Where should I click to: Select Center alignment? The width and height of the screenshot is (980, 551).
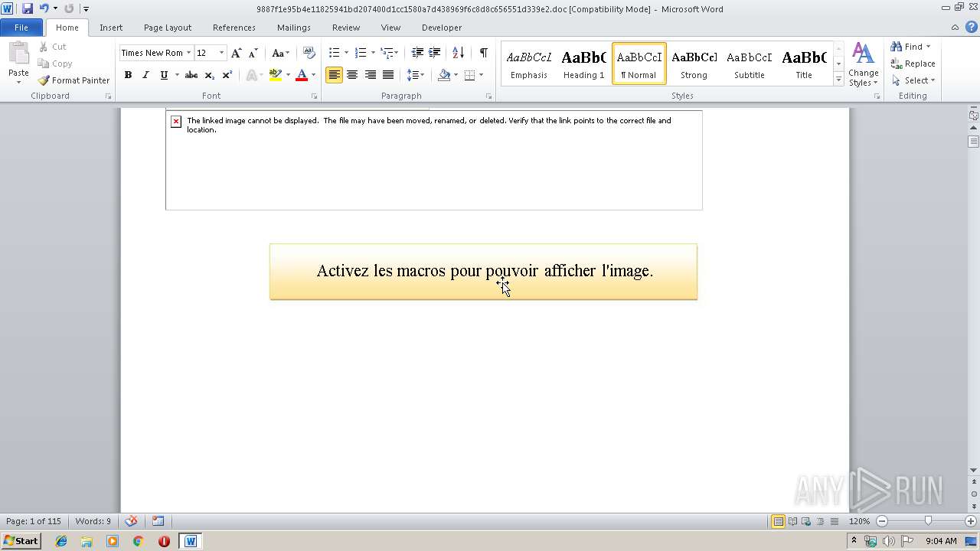352,75
